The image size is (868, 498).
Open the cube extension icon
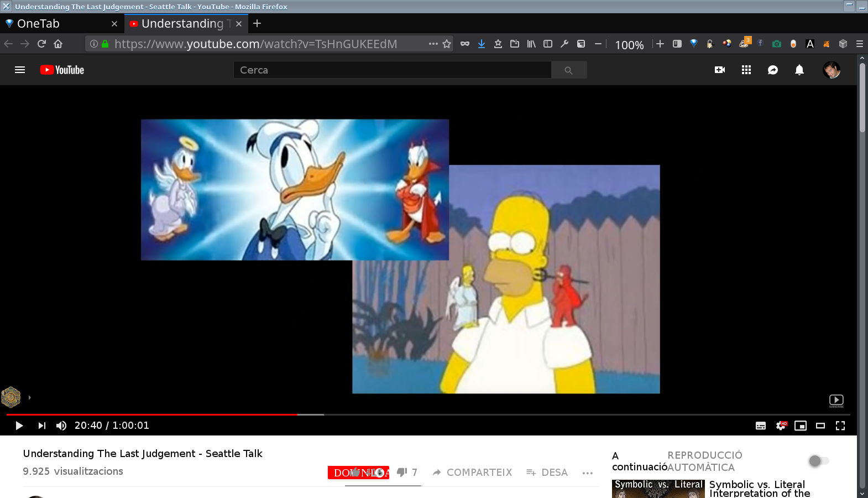tap(843, 44)
